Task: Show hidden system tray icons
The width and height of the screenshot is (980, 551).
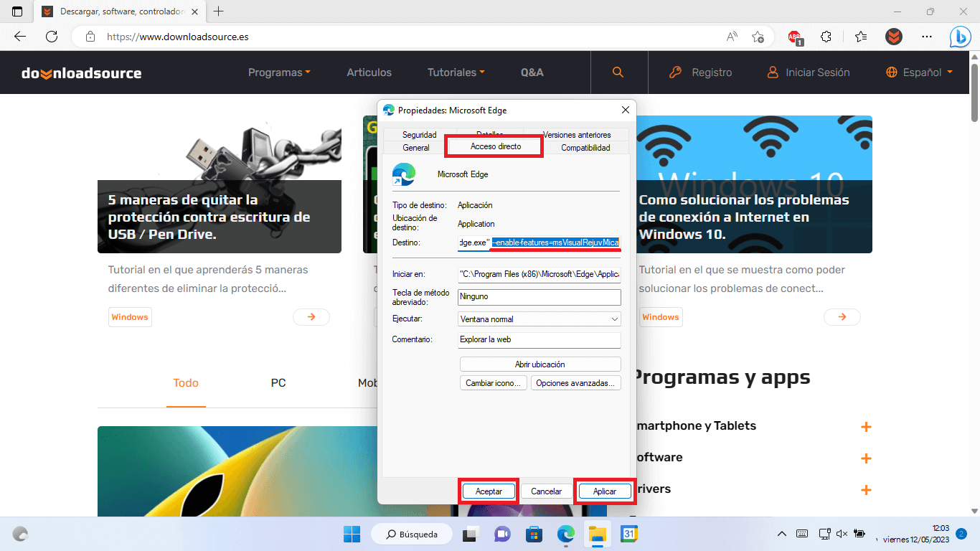Action: click(782, 534)
